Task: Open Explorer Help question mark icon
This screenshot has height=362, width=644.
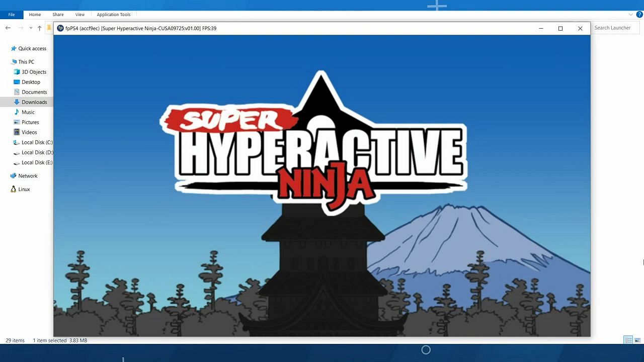Action: [x=639, y=15]
